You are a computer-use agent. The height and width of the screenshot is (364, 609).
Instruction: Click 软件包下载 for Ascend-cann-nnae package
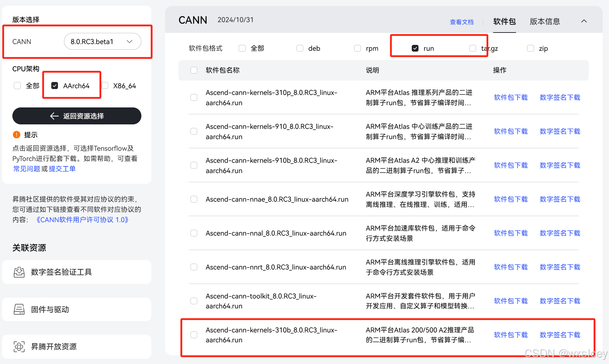click(x=510, y=199)
